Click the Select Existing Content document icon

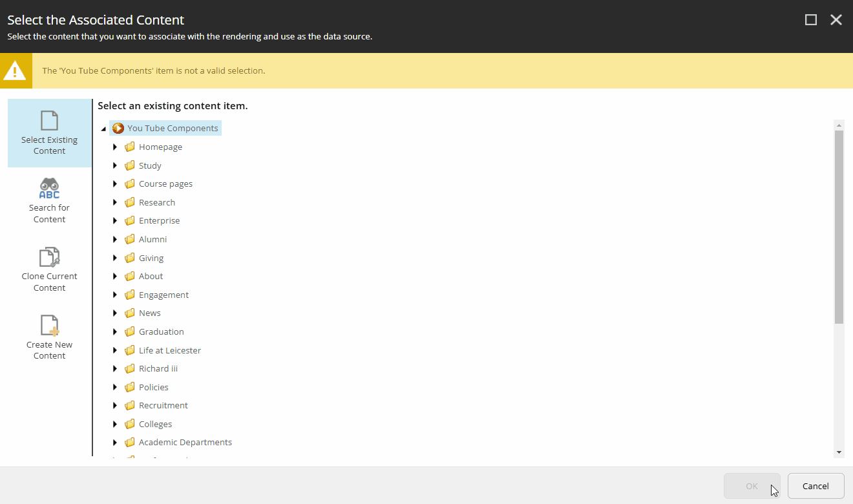(49, 122)
